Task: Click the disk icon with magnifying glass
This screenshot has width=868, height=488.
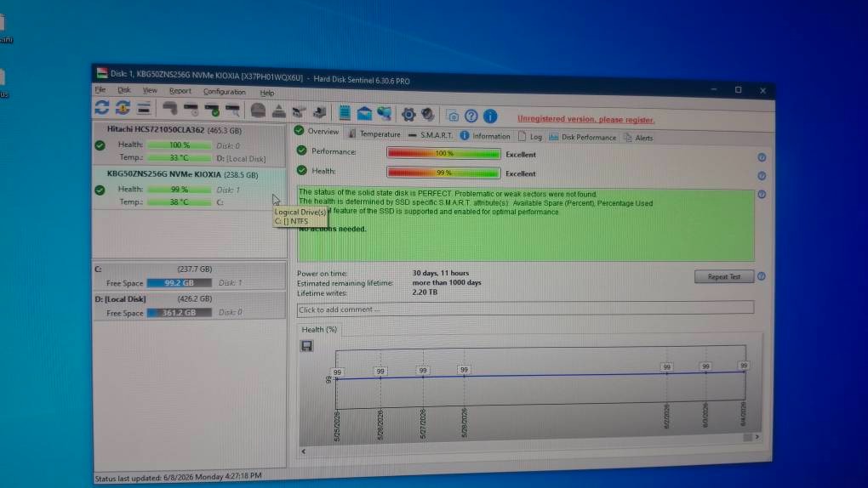Action: (x=233, y=111)
